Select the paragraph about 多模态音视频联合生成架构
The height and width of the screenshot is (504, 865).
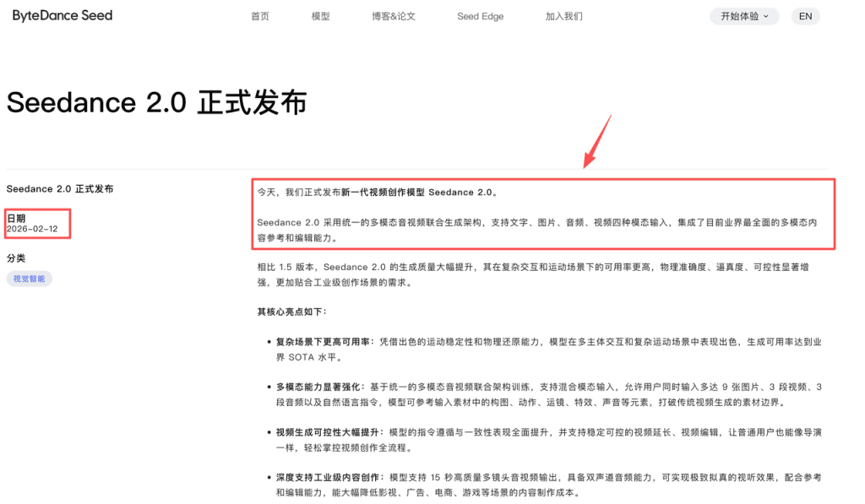[536, 230]
